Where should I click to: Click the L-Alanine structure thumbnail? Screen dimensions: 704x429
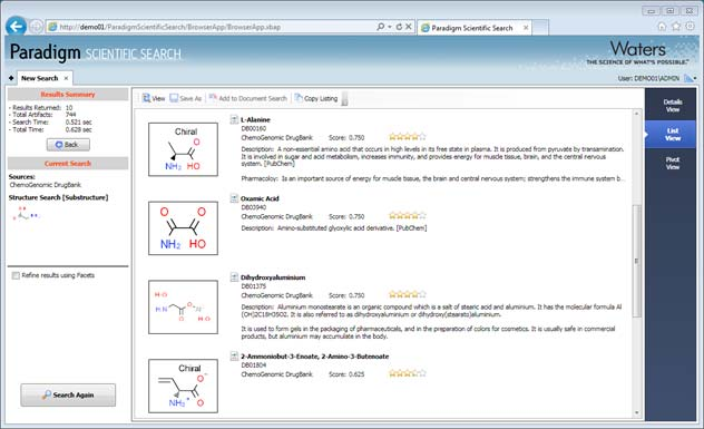(x=183, y=149)
